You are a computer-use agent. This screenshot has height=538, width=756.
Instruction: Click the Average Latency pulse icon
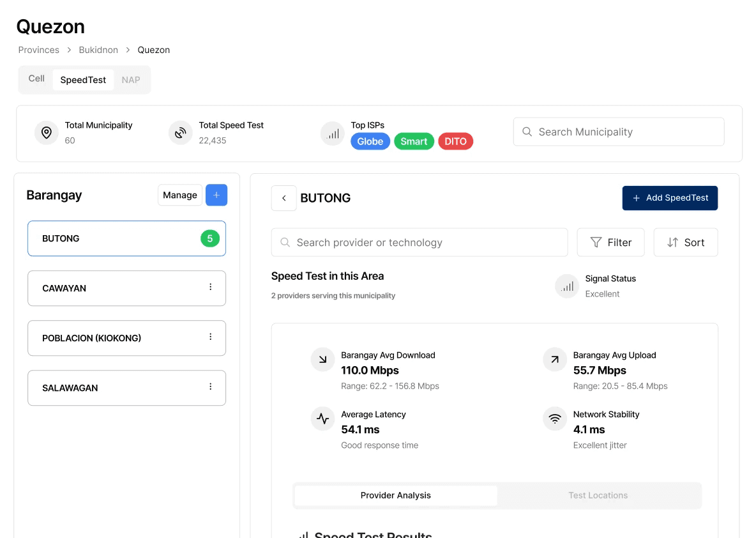(322, 419)
